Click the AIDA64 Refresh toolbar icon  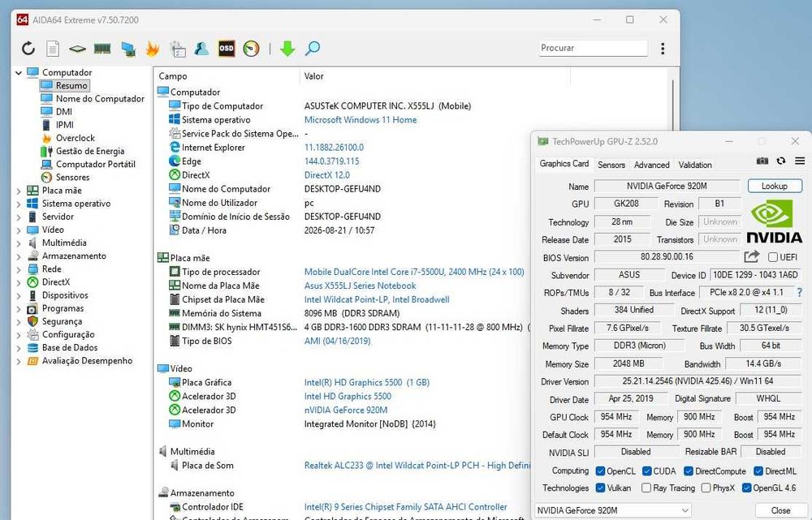click(x=28, y=49)
